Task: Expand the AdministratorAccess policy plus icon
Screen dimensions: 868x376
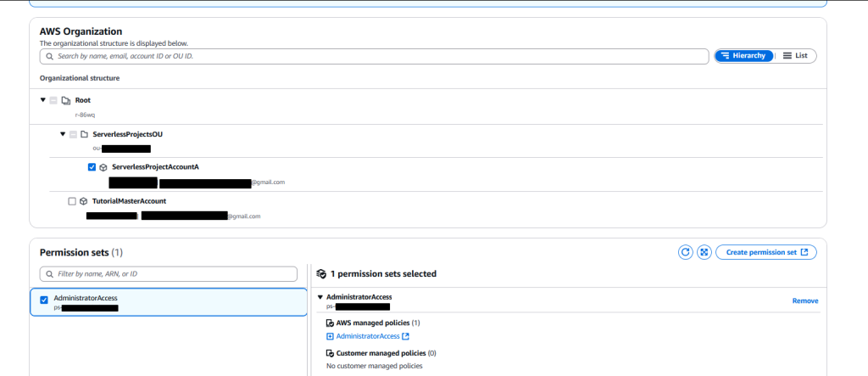Action: pyautogui.click(x=330, y=336)
